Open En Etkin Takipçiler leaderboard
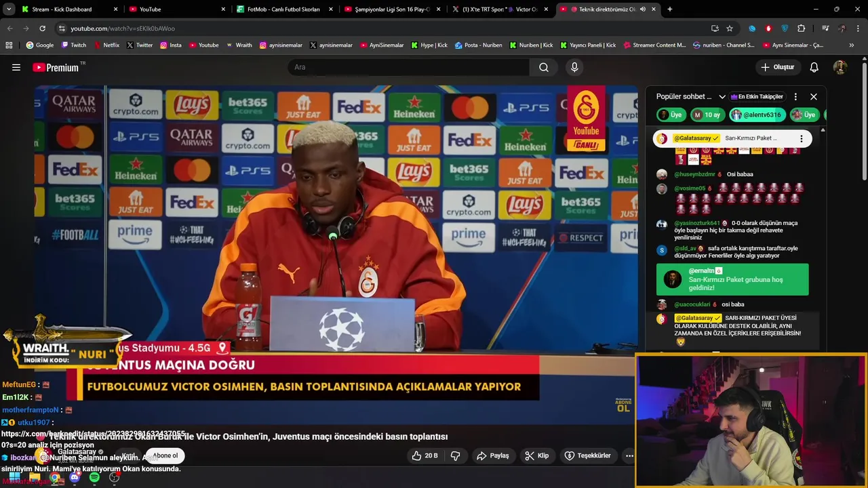 757,96
